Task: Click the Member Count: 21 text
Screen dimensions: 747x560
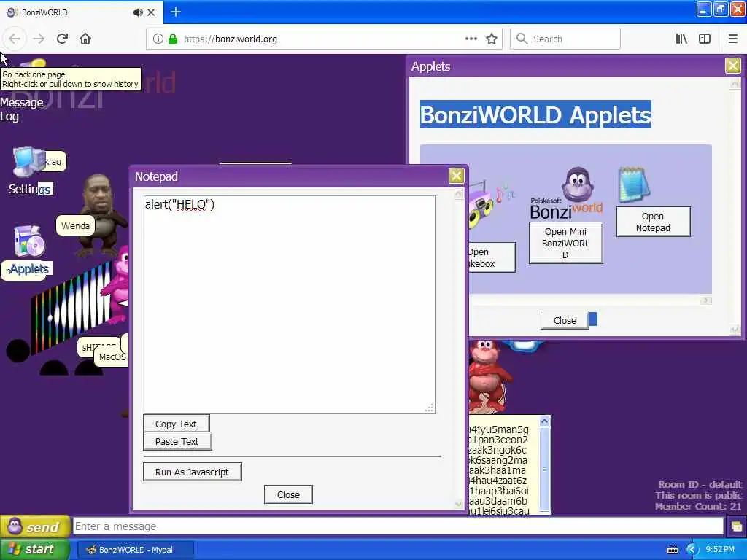Action: (698, 506)
